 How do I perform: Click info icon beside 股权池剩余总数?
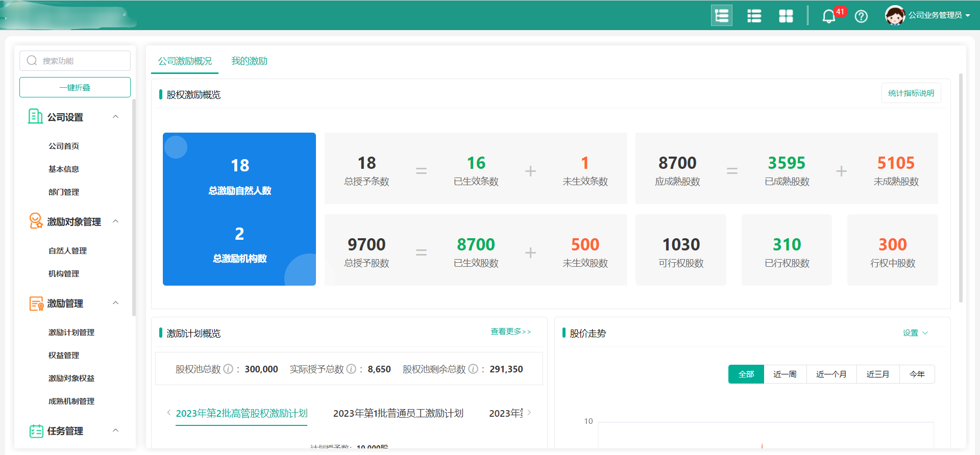click(x=473, y=369)
